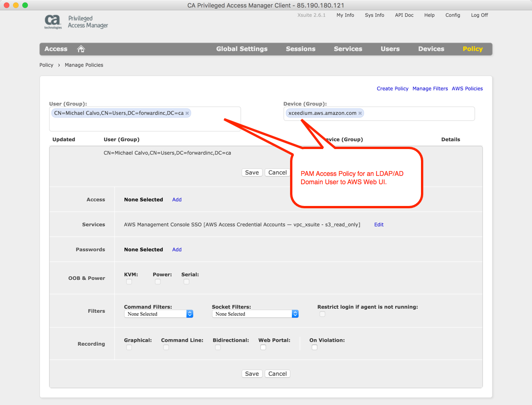
Task: Click the Create Policy link
Action: (x=393, y=88)
